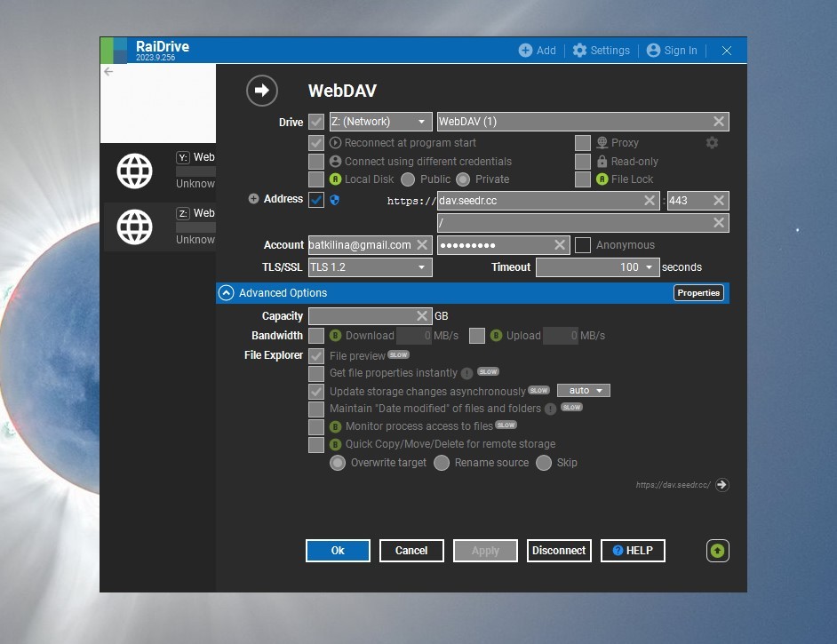Click the back arrow in the left panel
The width and height of the screenshot is (837, 644).
(x=108, y=72)
